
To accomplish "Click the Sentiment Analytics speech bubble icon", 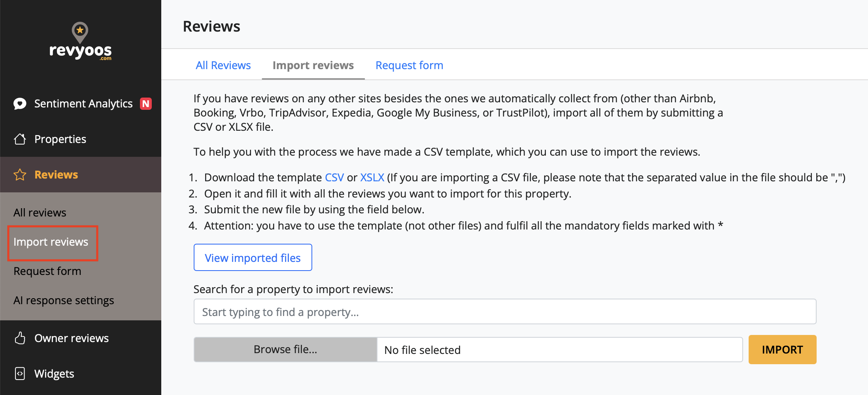I will click(20, 104).
